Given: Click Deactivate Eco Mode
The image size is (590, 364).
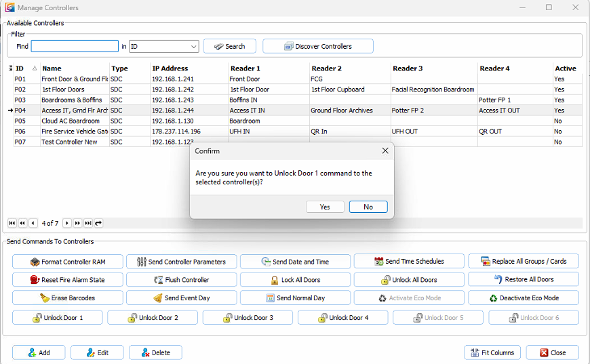Looking at the screenshot, I should point(524,298).
